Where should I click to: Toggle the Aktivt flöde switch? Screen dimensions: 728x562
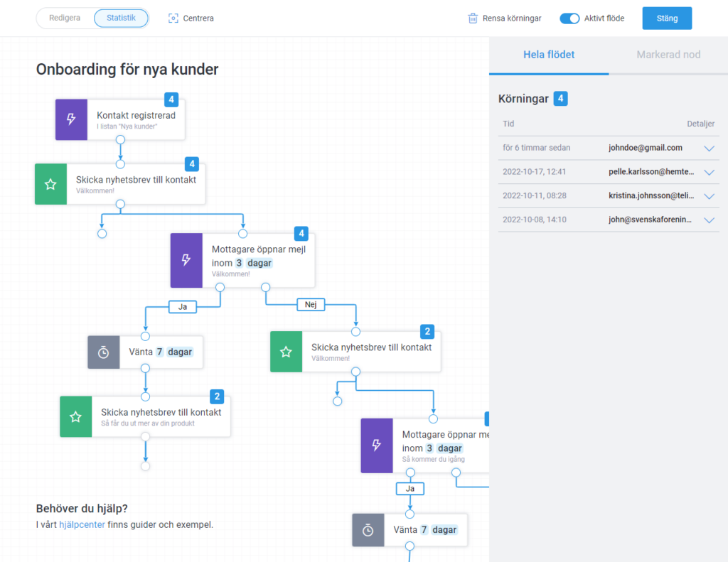[569, 18]
